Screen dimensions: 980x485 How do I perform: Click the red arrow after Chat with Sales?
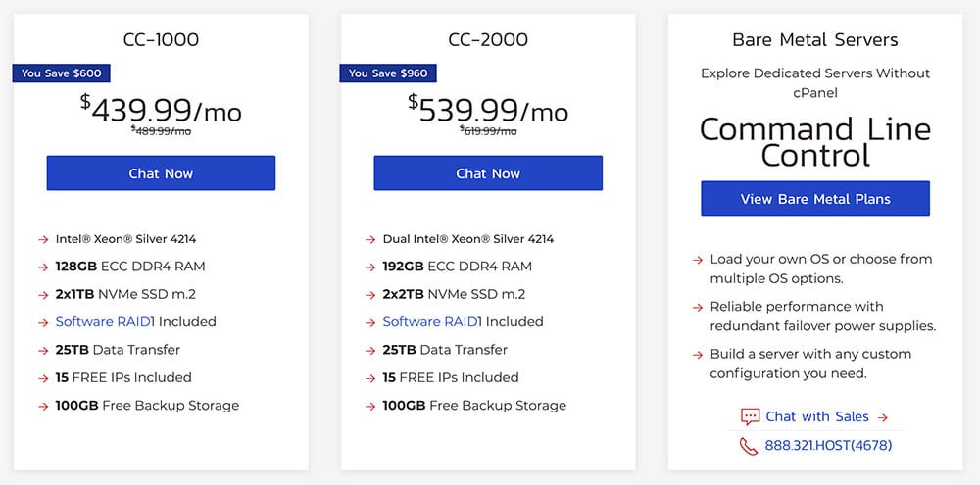[x=883, y=417]
